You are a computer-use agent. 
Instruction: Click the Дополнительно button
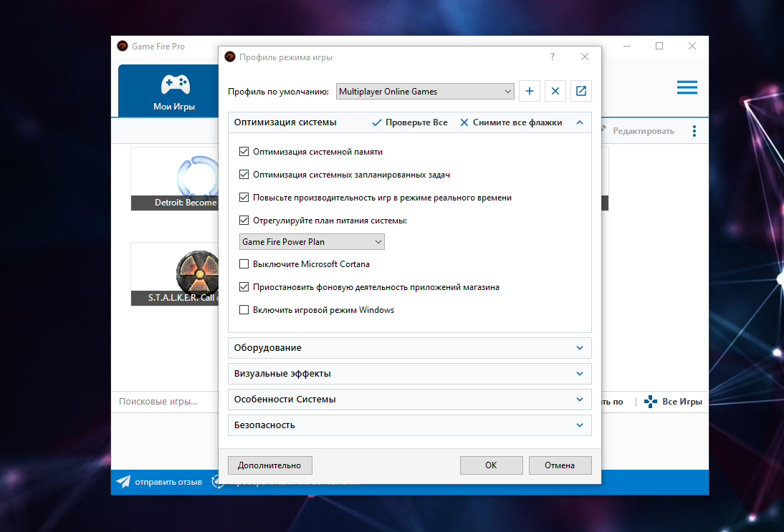(270, 465)
